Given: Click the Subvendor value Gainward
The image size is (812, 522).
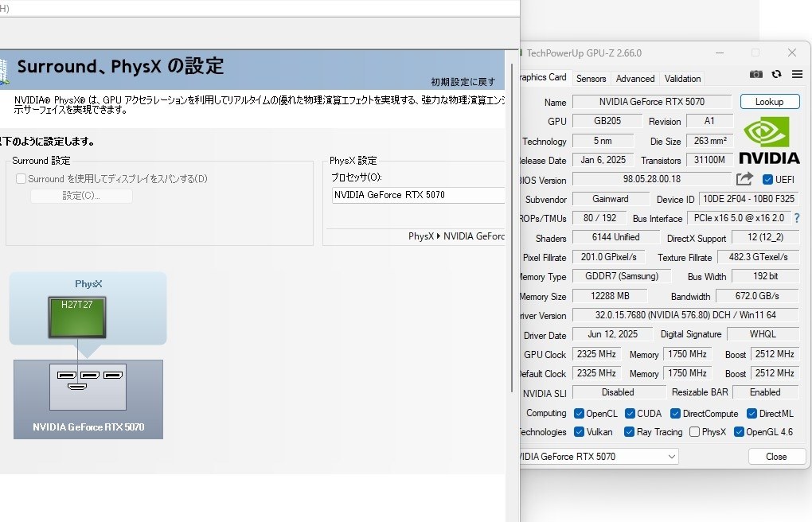Looking at the screenshot, I should (x=611, y=200).
